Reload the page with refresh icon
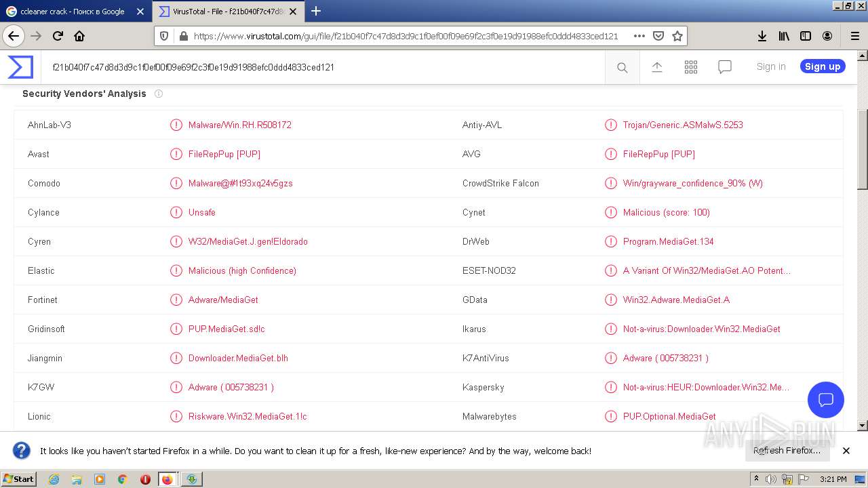Screen dimensions: 868x488 click(58, 36)
